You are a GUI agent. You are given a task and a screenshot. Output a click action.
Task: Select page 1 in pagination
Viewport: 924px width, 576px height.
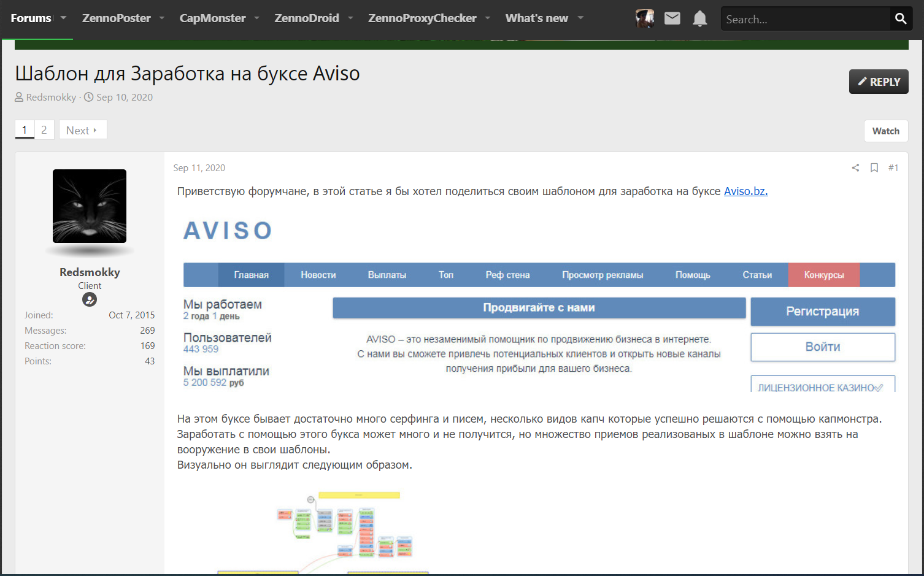coord(25,130)
